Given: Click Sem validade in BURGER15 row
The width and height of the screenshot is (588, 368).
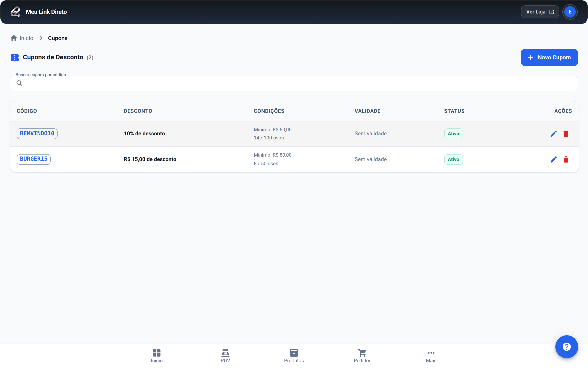Looking at the screenshot, I should coord(370,159).
